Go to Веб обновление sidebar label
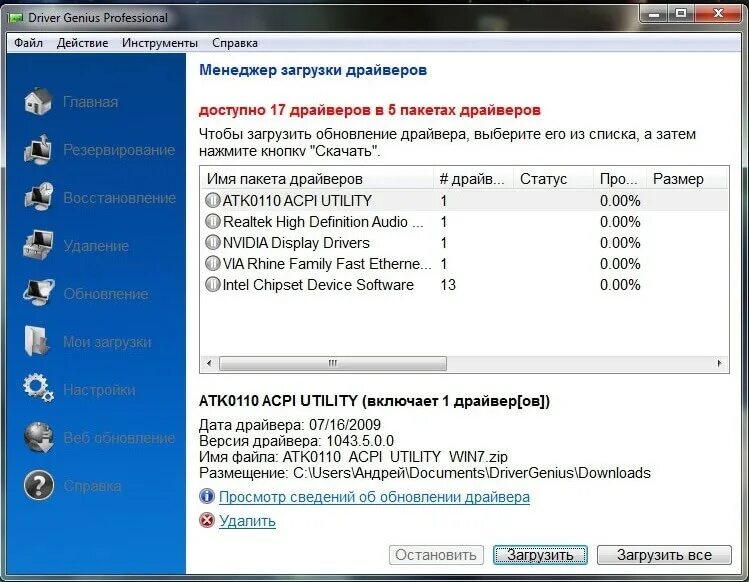 [119, 438]
